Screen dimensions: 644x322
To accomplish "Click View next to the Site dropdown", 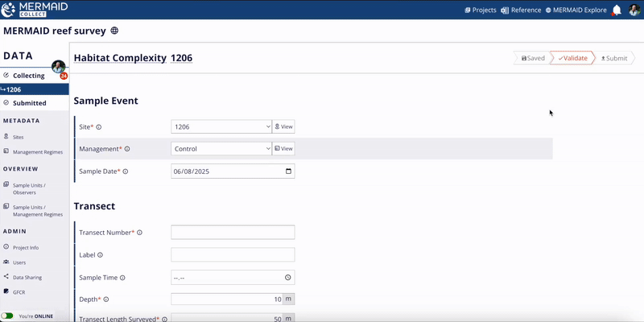I will pyautogui.click(x=283, y=127).
